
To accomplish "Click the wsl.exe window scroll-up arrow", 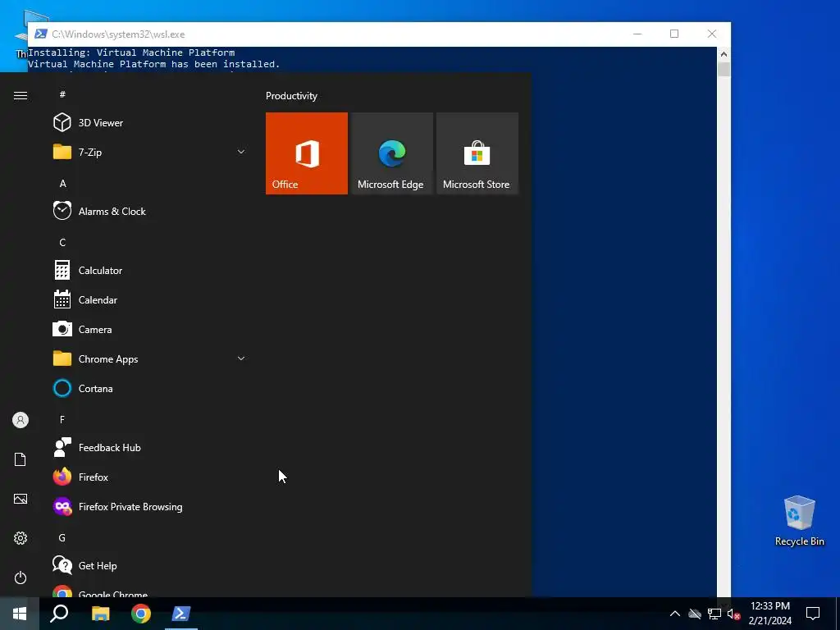I will (724, 54).
